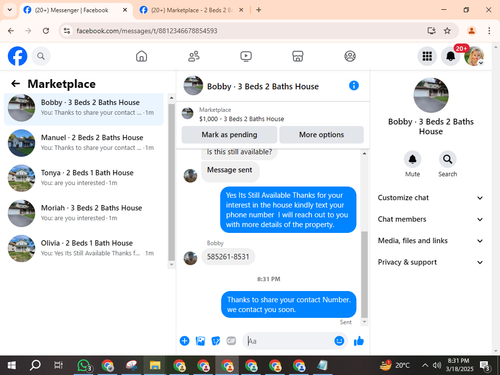Mute the Bobby conversation bell
500x375 pixels.
(412, 159)
